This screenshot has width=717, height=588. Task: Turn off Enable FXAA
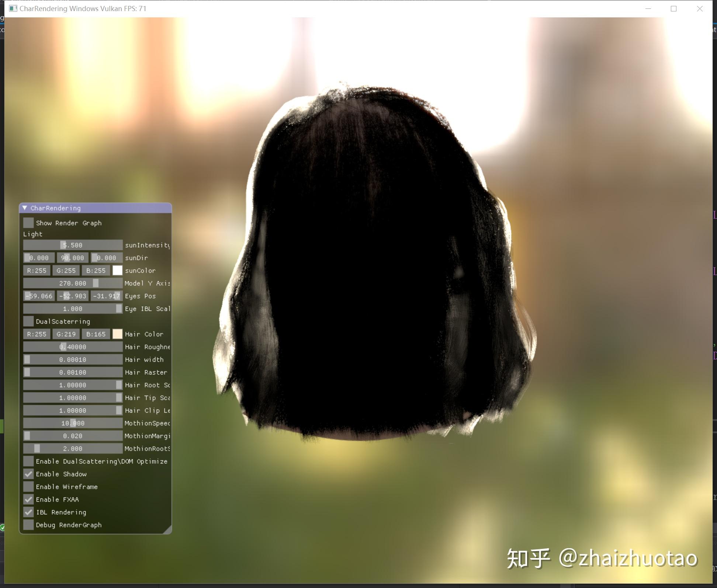28,500
